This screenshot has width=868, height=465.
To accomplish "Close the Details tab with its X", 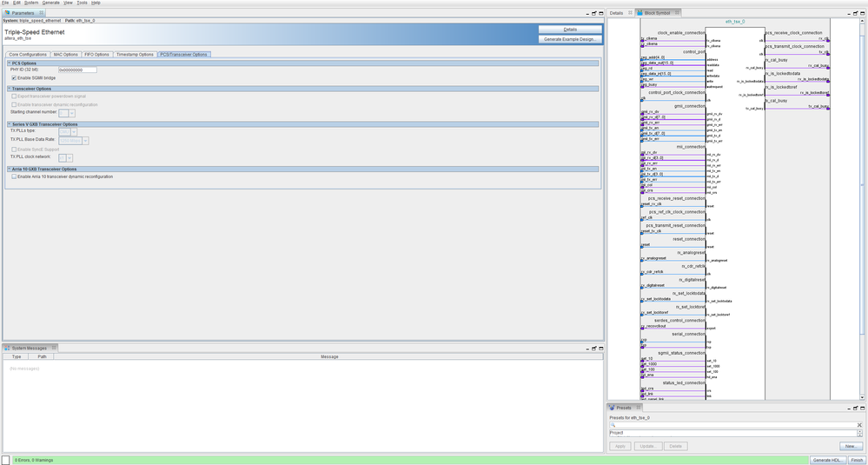I will point(631,13).
